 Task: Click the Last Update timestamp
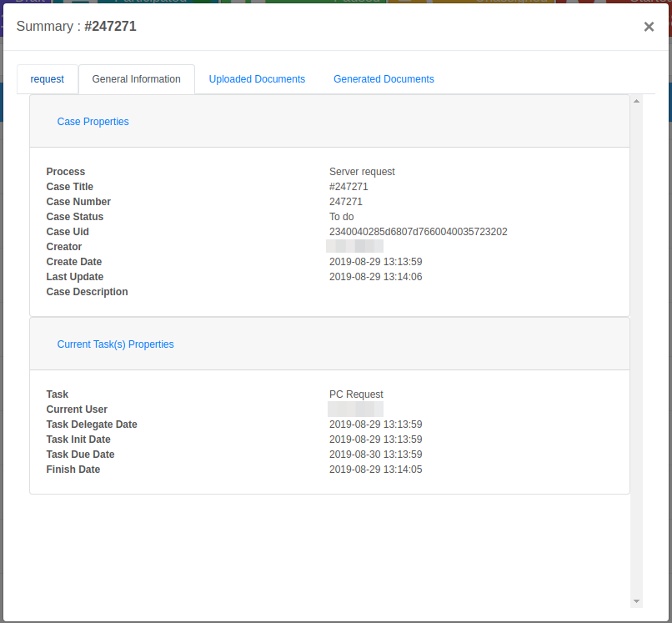point(375,277)
